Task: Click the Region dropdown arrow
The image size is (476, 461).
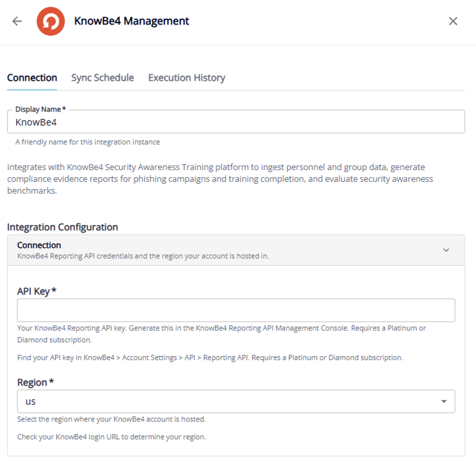Action: 444,401
